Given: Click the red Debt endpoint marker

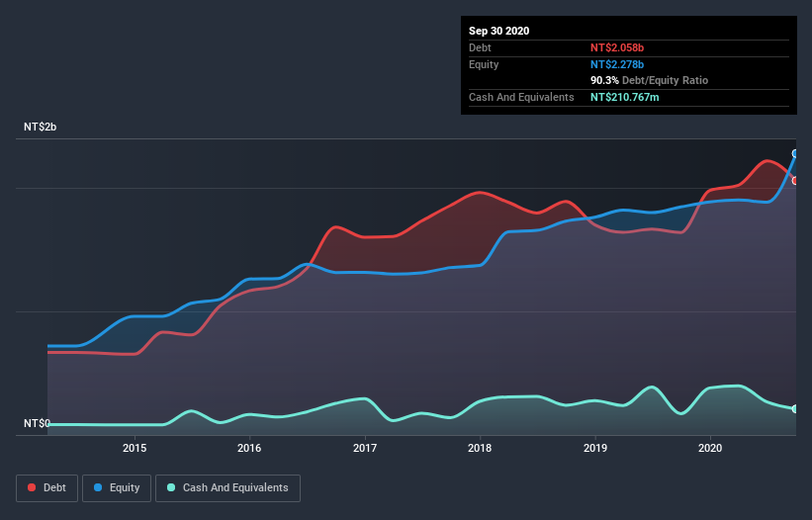Looking at the screenshot, I should [x=795, y=181].
